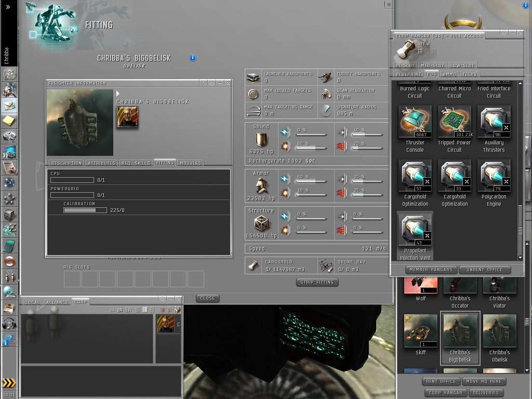Select the Propellant Injection Vent rig

click(415, 237)
